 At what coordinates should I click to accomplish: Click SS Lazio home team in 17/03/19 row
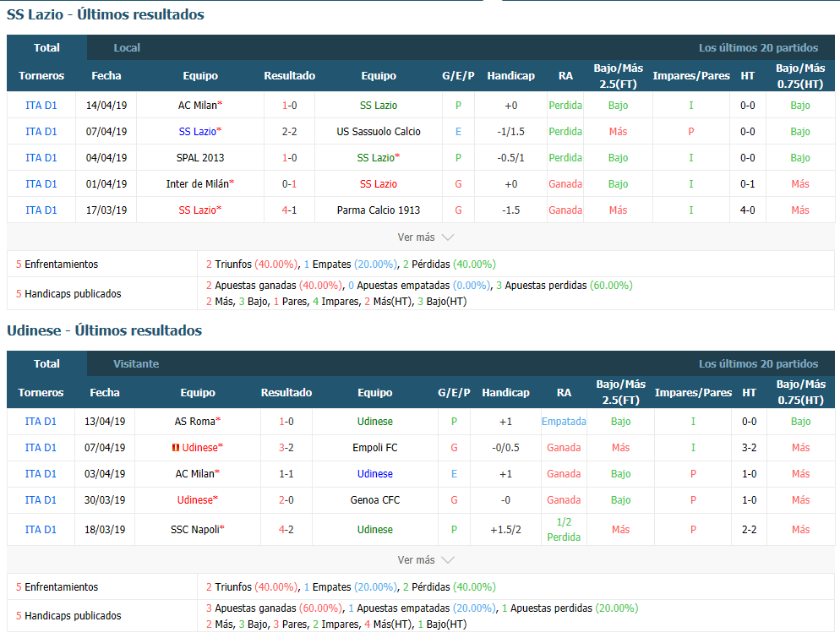click(x=197, y=210)
